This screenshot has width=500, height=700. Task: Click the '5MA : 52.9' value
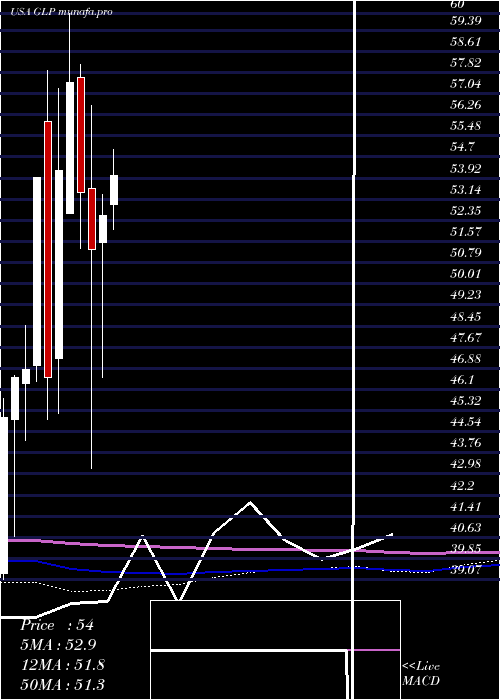pos(58,645)
